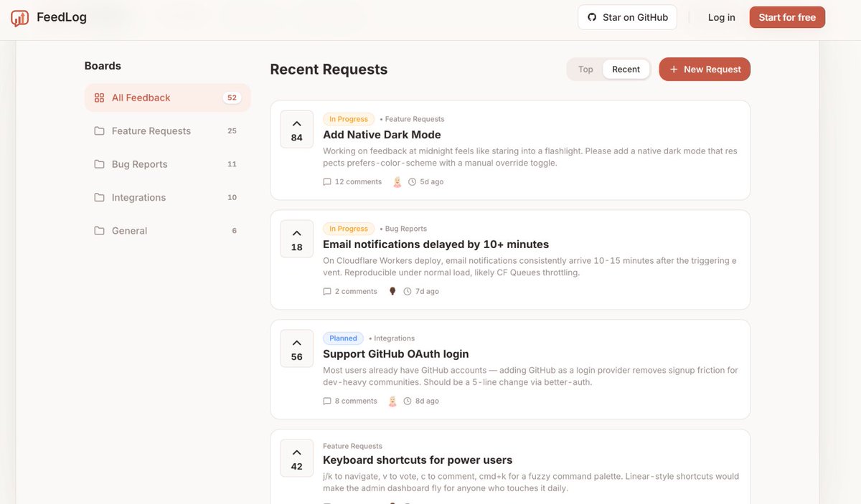Click In Progress badge on Email notifications
Screen dimensions: 861x504
tap(349, 229)
